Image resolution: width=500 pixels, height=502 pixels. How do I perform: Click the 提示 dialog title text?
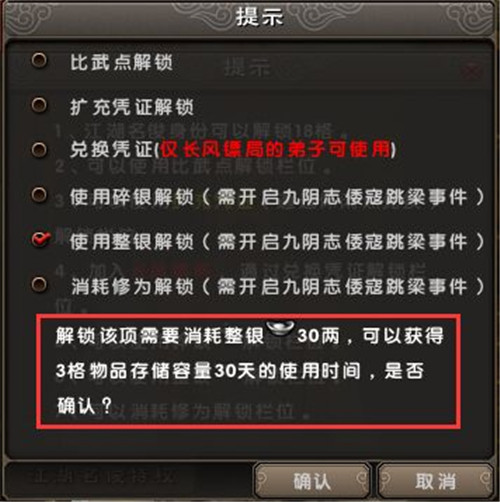tap(259, 17)
